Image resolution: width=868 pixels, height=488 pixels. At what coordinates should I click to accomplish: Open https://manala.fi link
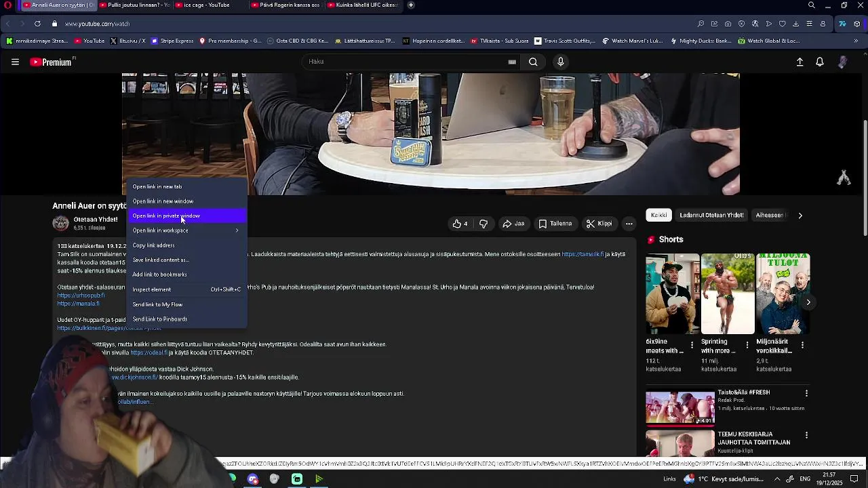tap(78, 304)
